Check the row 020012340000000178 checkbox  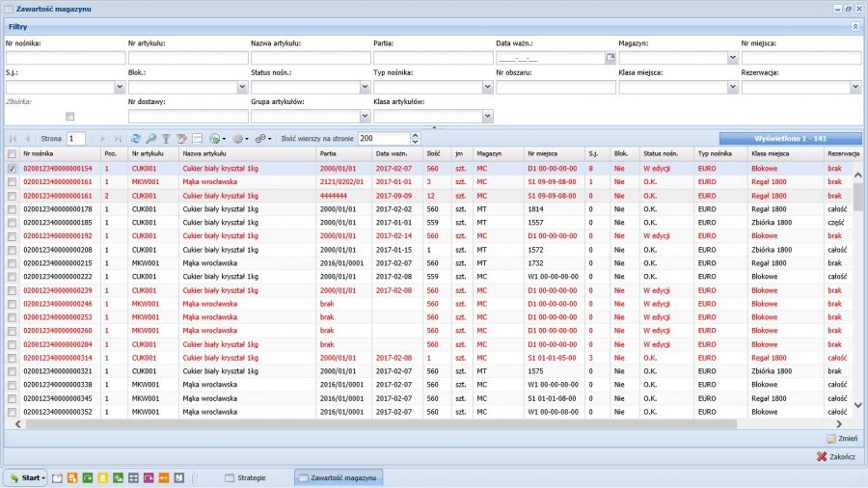[x=12, y=209]
